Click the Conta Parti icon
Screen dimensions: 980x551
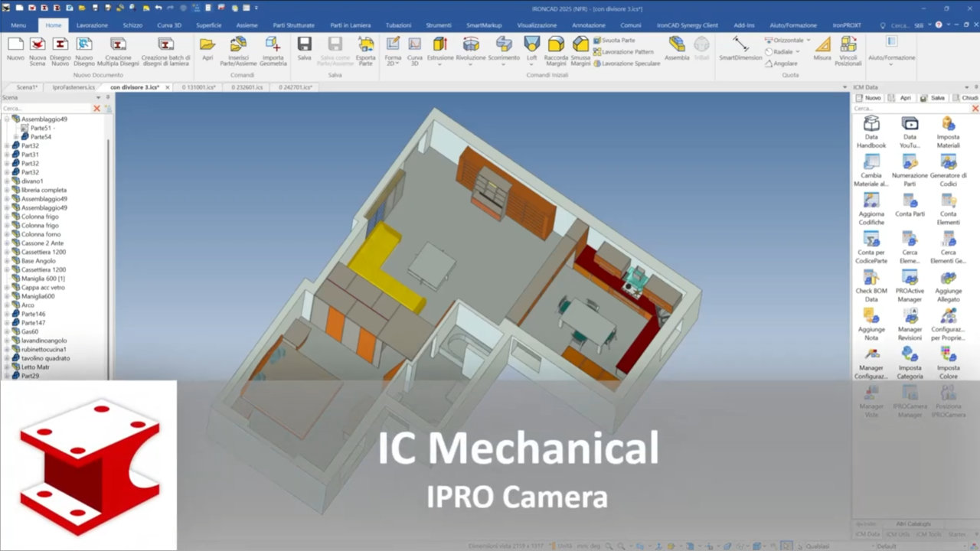910,201
